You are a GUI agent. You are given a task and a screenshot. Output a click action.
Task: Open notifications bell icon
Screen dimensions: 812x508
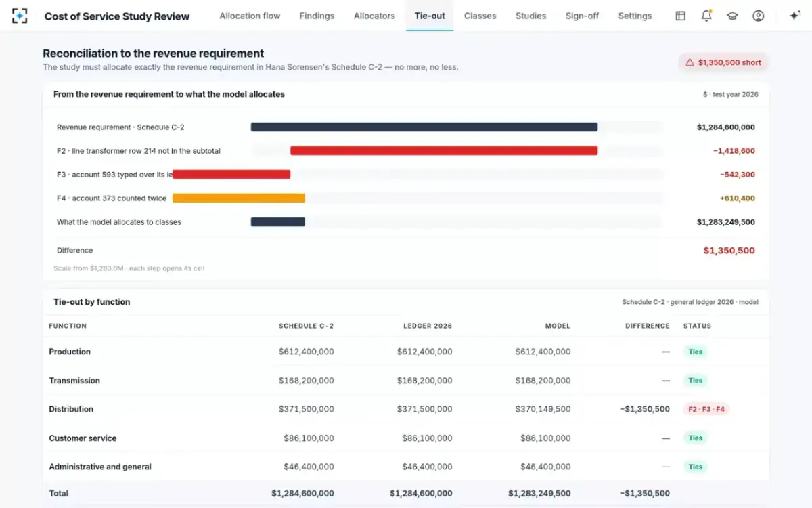tap(706, 16)
